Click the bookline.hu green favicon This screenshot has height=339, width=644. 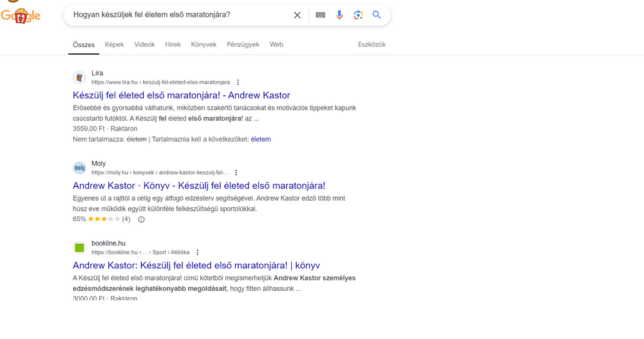click(x=79, y=248)
